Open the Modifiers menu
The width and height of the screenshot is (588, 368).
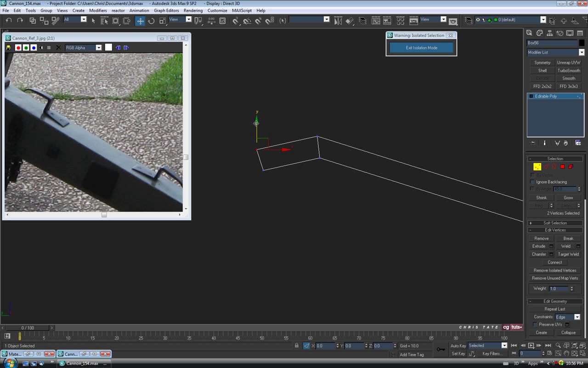tap(98, 10)
